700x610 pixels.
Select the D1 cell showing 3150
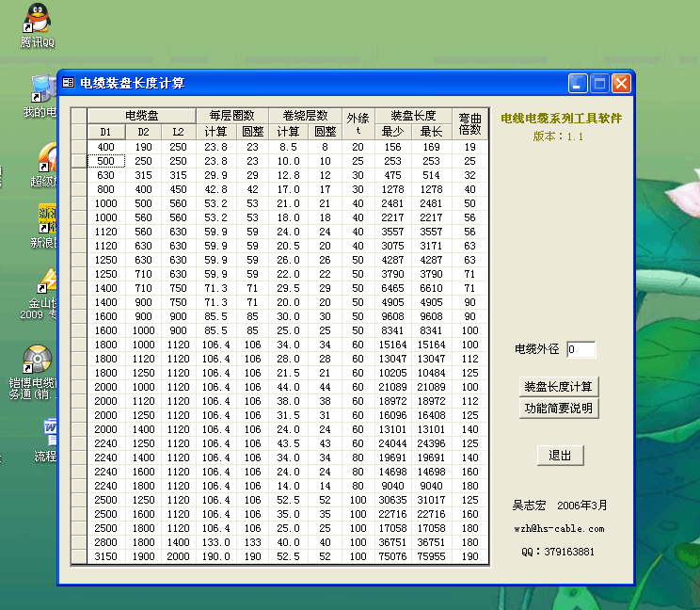point(106,556)
